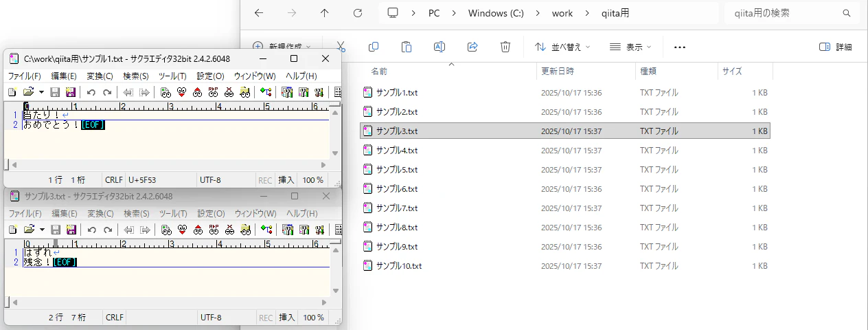Open ファイル(F) menu in サンプル1.txt editor

click(x=24, y=76)
